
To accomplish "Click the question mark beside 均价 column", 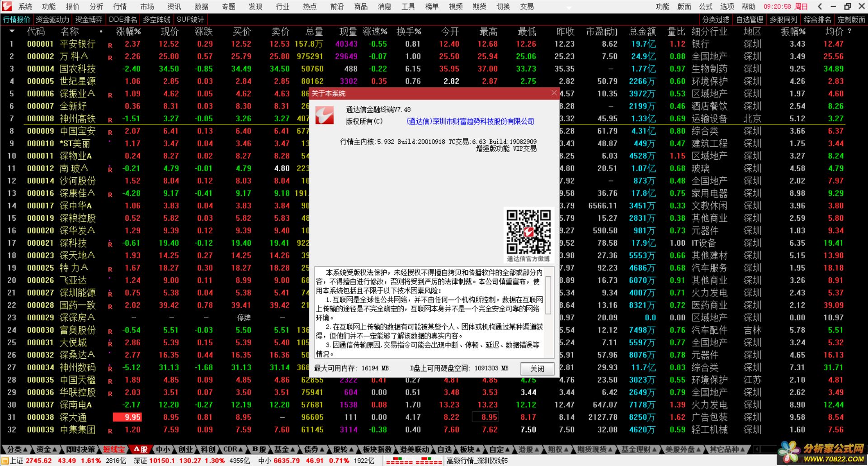I will point(849,31).
